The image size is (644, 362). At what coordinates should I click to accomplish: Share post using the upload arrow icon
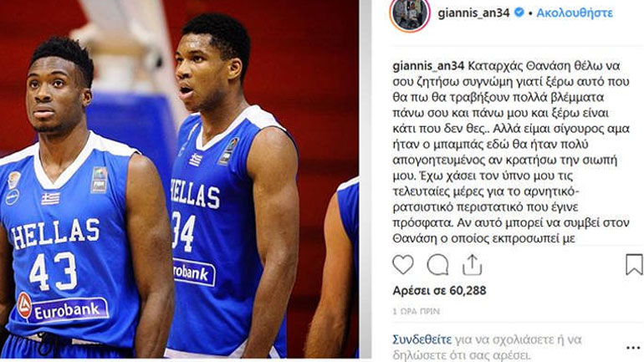[x=472, y=265]
